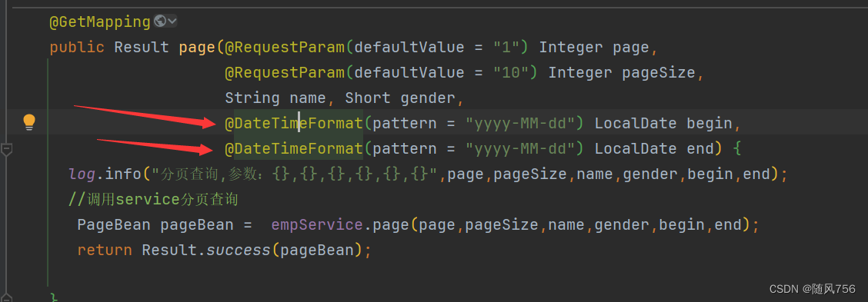Click the empService field reference
The image size is (868, 302).
coord(316,225)
